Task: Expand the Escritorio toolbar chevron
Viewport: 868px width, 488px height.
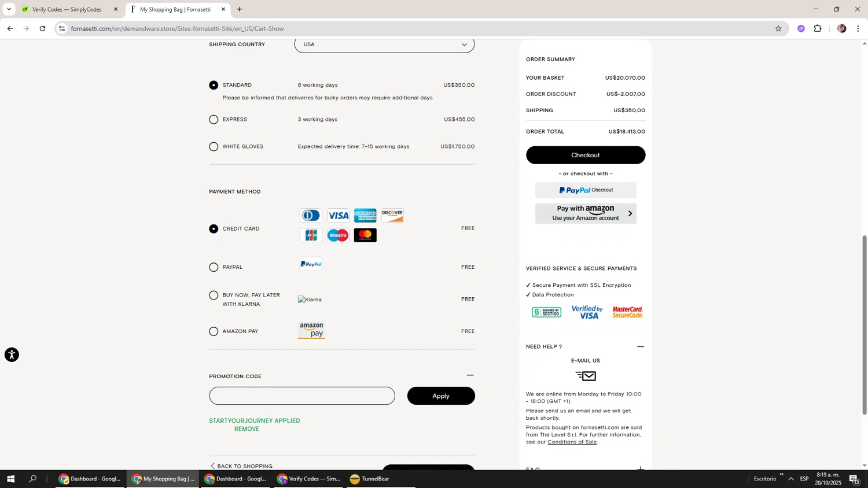Action: [781, 475]
